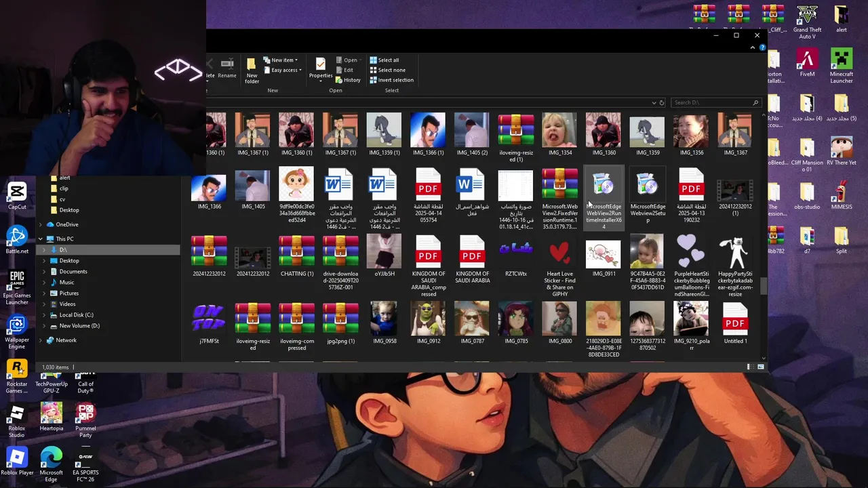Open the New item dropdown
The height and width of the screenshot is (488, 868).
click(x=280, y=60)
